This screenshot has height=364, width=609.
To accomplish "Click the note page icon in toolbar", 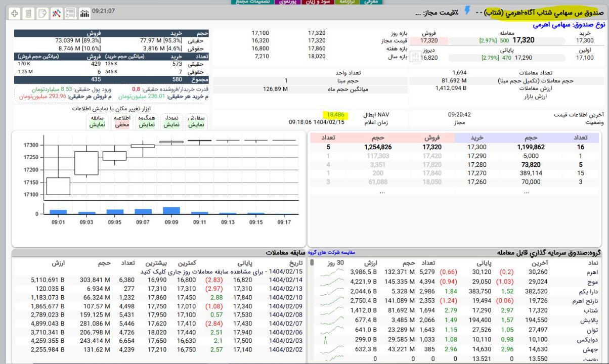I will [41, 12].
